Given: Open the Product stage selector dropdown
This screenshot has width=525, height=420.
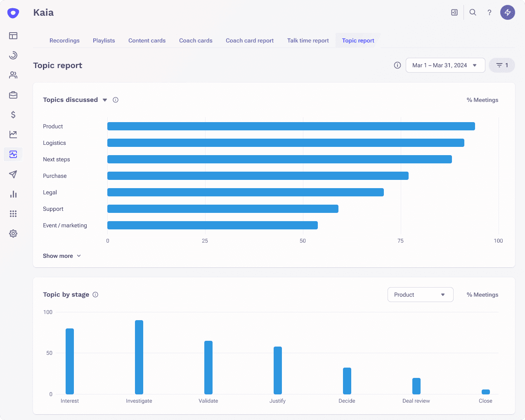Looking at the screenshot, I should coord(420,295).
